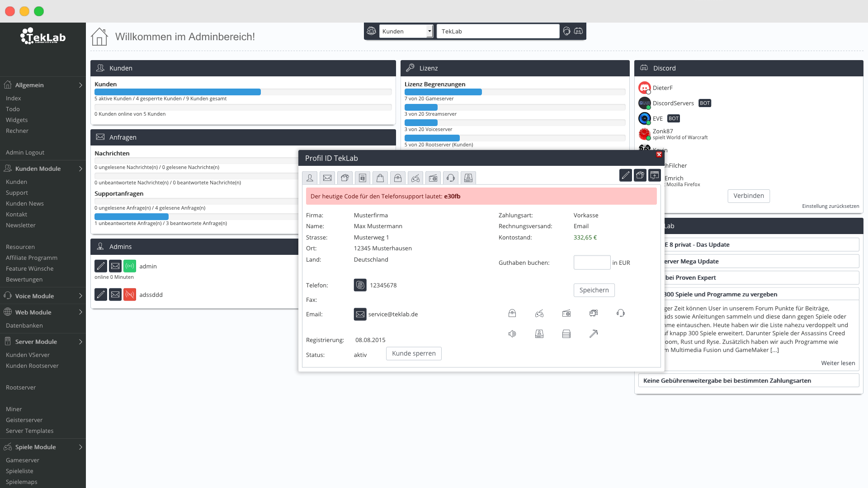Open the email tab in the profile dialog
Image resolution: width=868 pixels, height=488 pixels.
coord(327,178)
